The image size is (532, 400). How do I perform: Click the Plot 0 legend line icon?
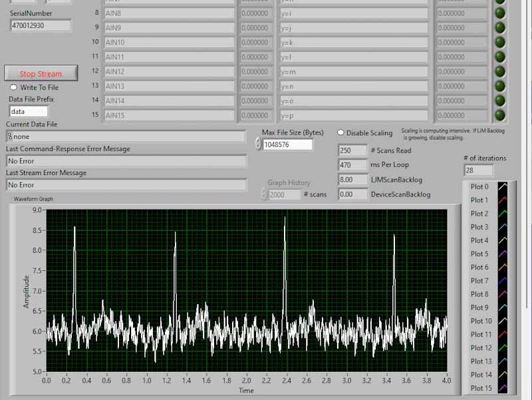(503, 187)
